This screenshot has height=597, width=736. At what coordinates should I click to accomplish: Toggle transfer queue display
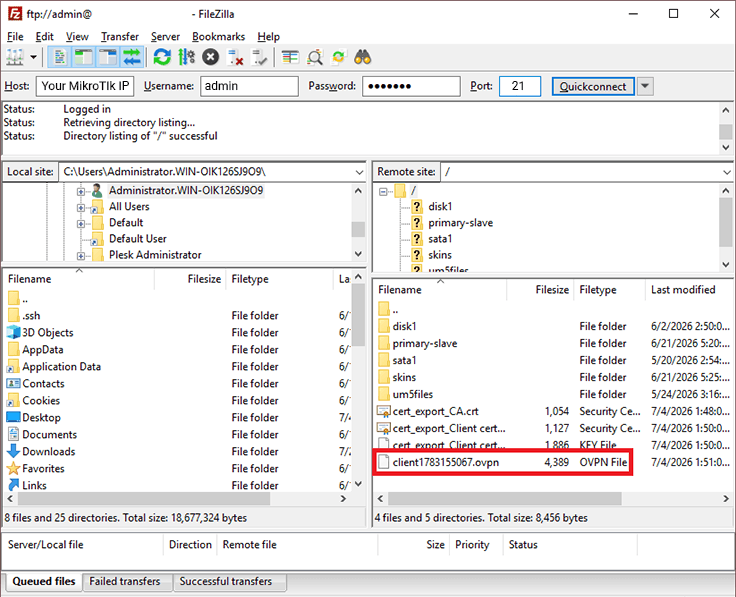132,58
